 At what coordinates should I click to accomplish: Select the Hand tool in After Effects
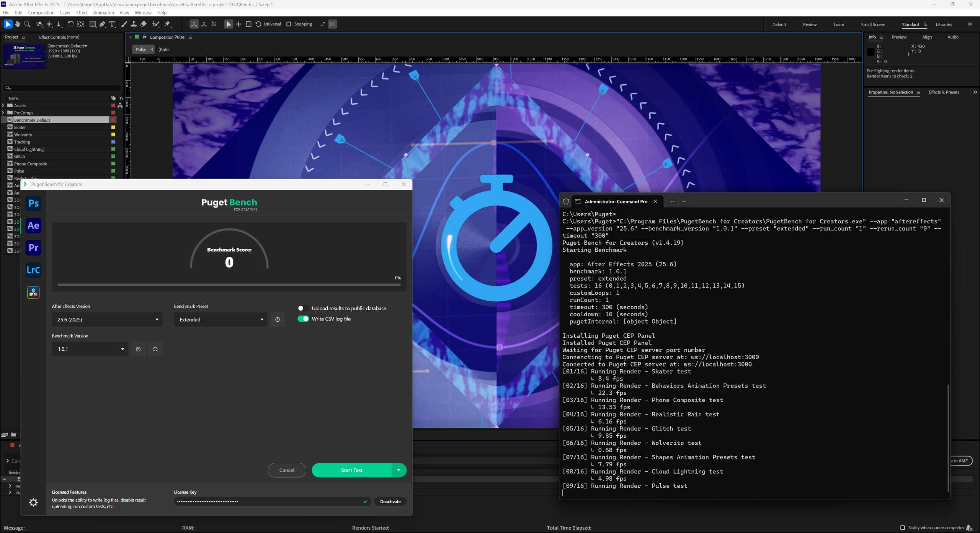coord(17,24)
